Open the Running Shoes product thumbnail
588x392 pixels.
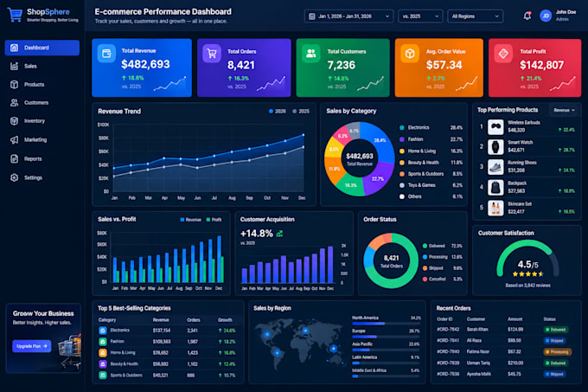[495, 167]
